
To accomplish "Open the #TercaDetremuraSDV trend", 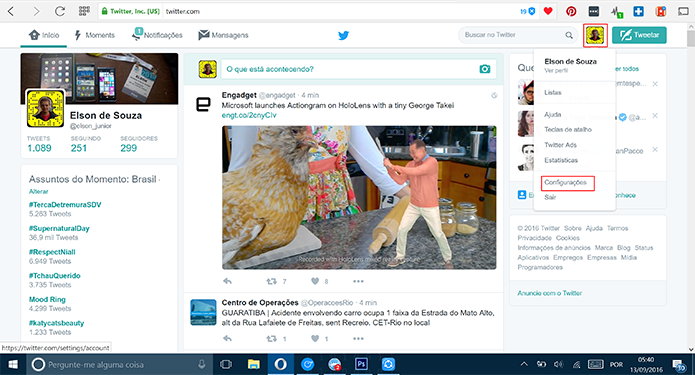I will [65, 204].
